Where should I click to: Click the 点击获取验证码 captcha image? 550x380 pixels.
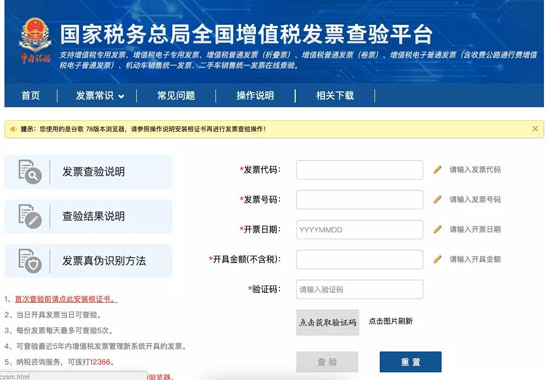point(328,322)
